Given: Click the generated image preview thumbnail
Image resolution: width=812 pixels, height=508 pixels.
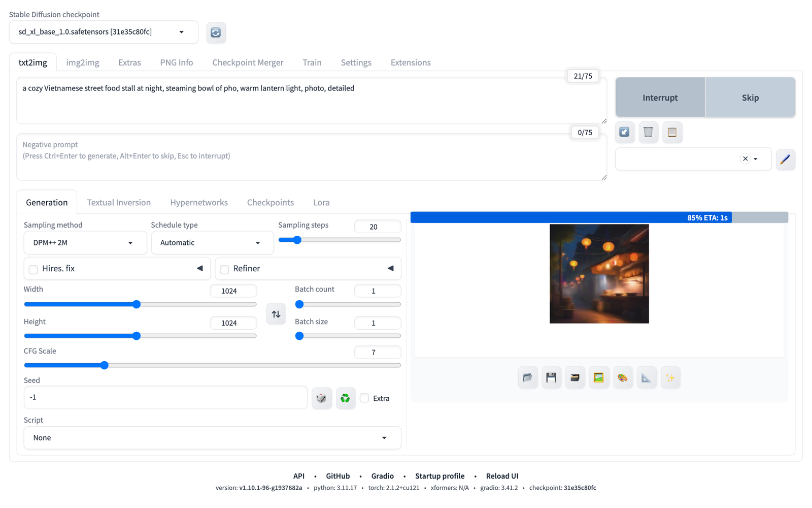Looking at the screenshot, I should [599, 274].
